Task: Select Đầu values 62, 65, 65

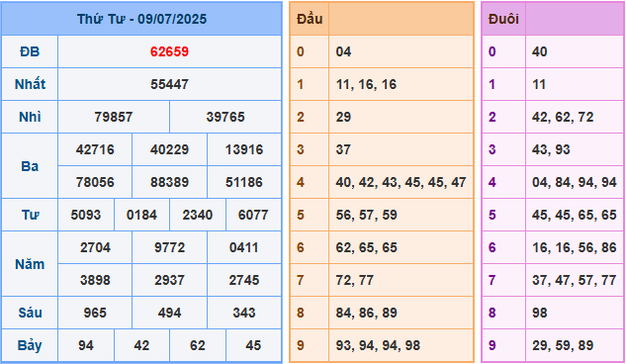Action: (x=367, y=248)
